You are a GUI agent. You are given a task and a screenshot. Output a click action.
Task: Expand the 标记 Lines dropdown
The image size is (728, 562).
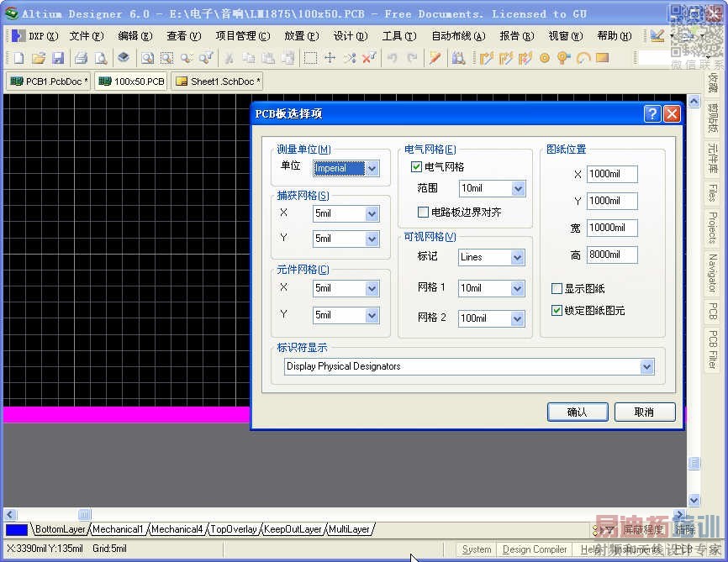pyautogui.click(x=518, y=258)
